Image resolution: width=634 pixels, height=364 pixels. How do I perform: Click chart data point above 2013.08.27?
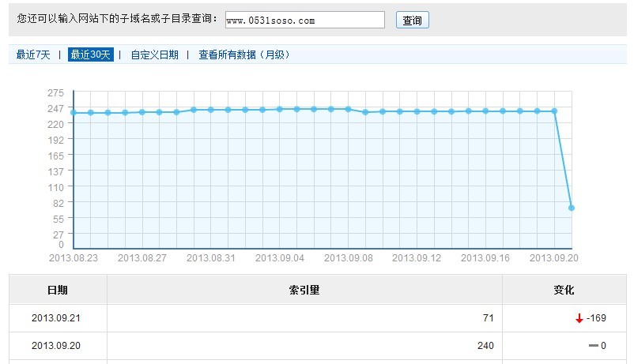(142, 112)
